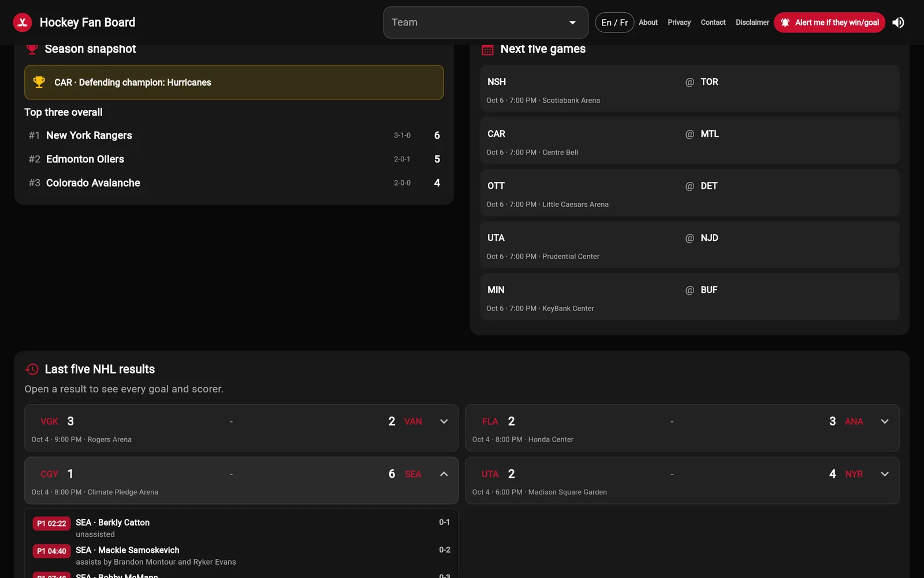The width and height of the screenshot is (924, 578).
Task: Click the P1 02:22 goal time badge
Action: pyautogui.click(x=51, y=524)
